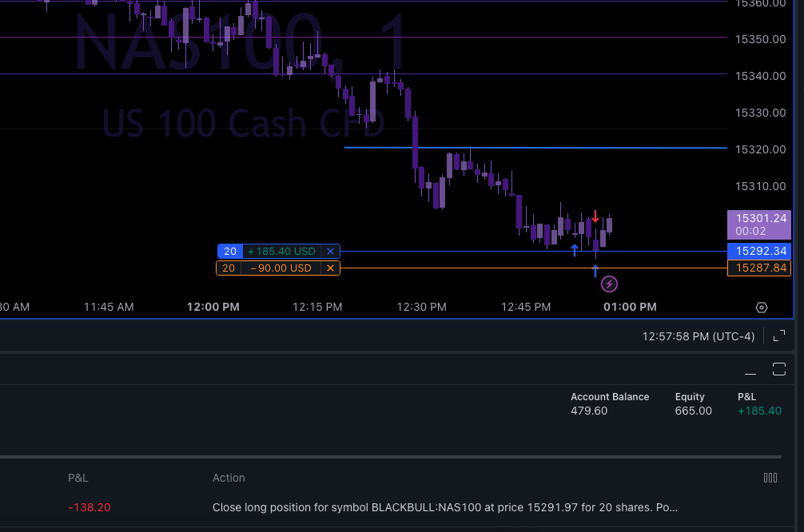Toggle the 20-lot position label on the chart
The height and width of the screenshot is (532, 804).
[x=229, y=251]
